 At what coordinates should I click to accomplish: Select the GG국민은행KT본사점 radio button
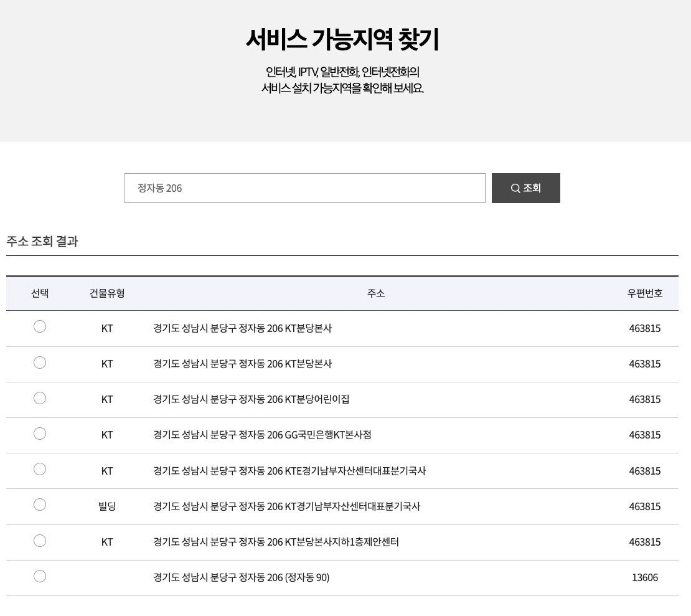pyautogui.click(x=40, y=434)
